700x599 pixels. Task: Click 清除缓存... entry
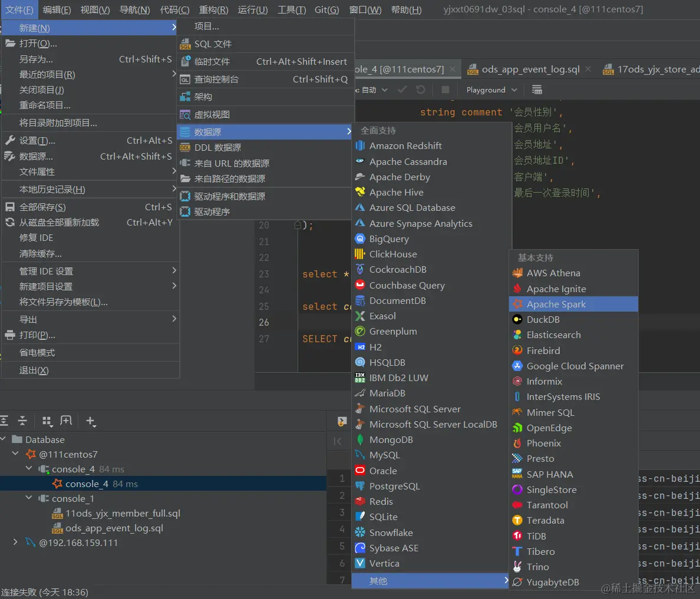[x=90, y=253]
